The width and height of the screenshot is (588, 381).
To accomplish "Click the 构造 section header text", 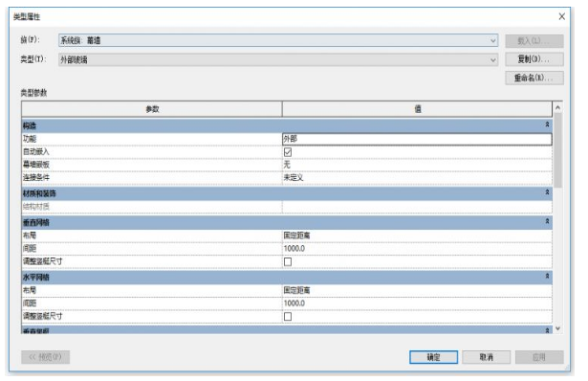I will [30, 125].
